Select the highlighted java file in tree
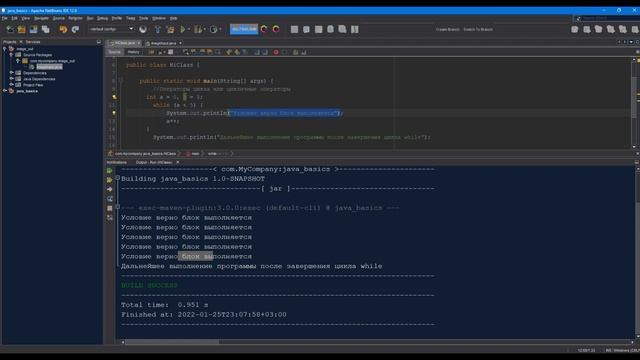This screenshot has width=640, height=360. [49, 67]
